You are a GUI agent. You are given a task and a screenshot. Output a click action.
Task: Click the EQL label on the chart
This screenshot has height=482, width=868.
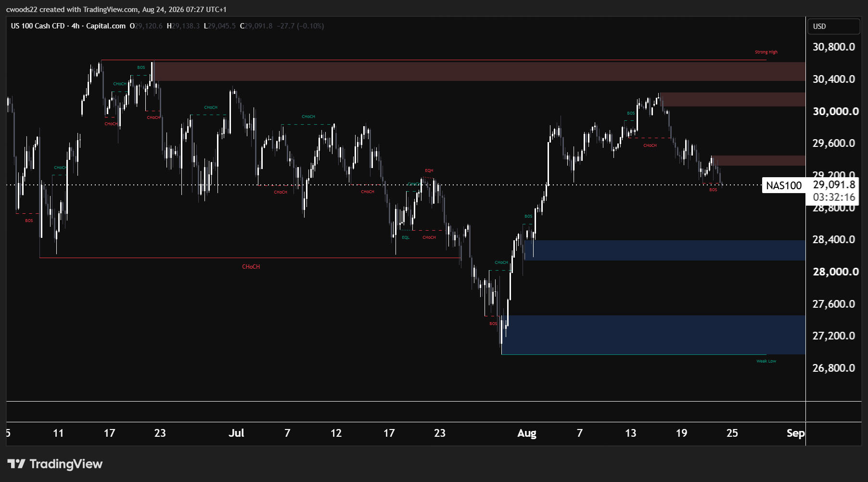406,237
